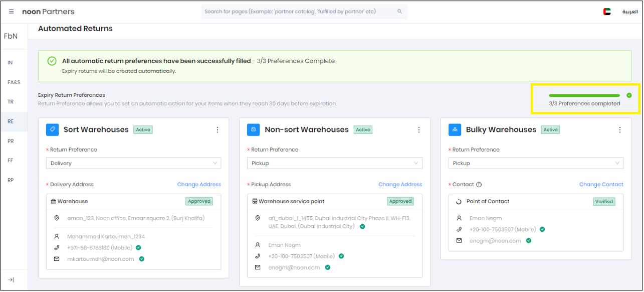Click the location pin beside eman_123 address
Screen dimensions: 644x292
click(57, 218)
